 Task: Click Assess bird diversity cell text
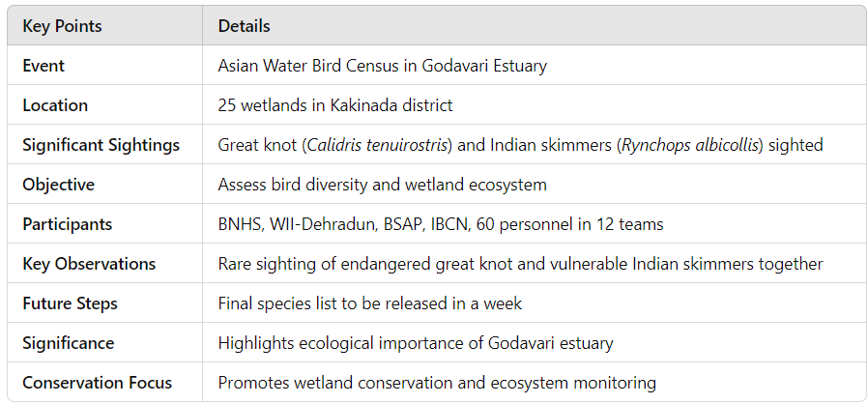coord(382,185)
